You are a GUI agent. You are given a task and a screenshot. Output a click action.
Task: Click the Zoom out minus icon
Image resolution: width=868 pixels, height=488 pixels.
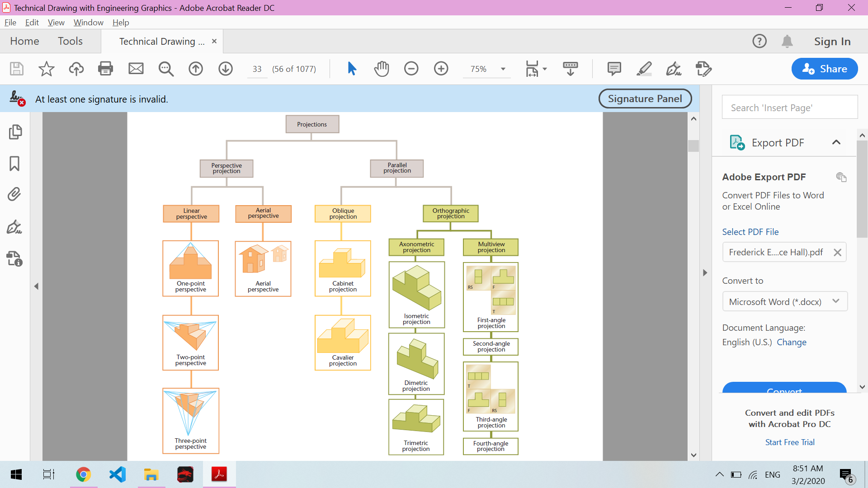(411, 69)
